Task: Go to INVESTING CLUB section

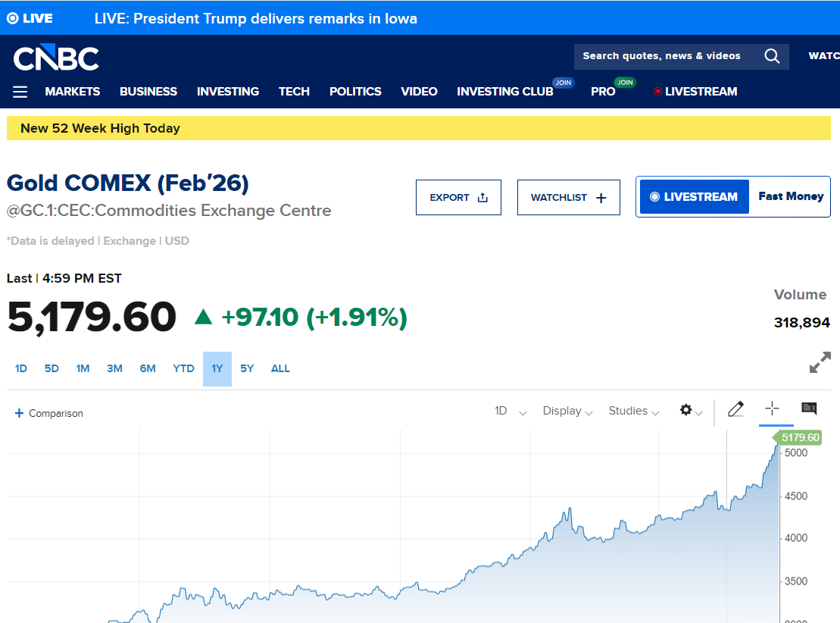Action: pos(504,92)
